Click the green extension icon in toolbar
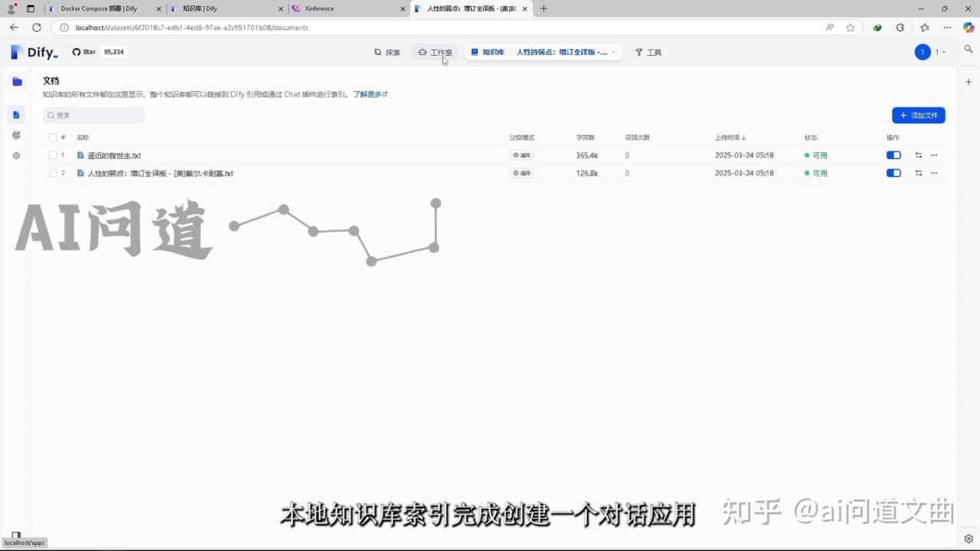 [x=877, y=28]
